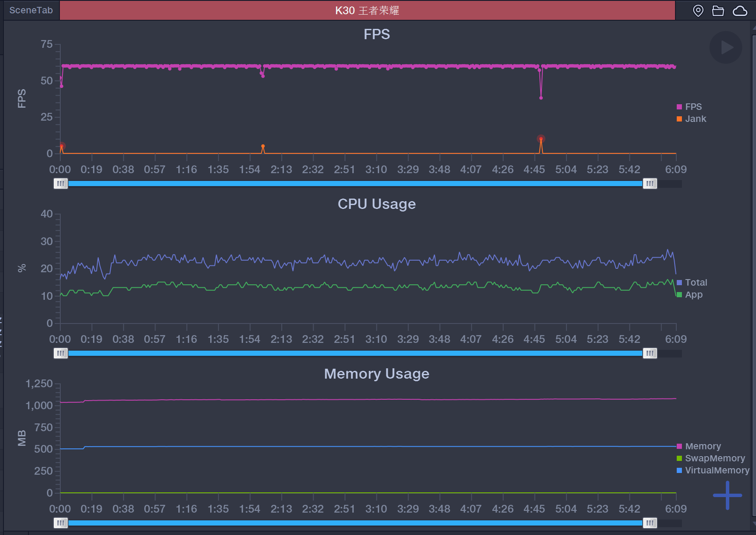Click the 75 label on FPS axis
756x535 pixels.
tap(47, 44)
